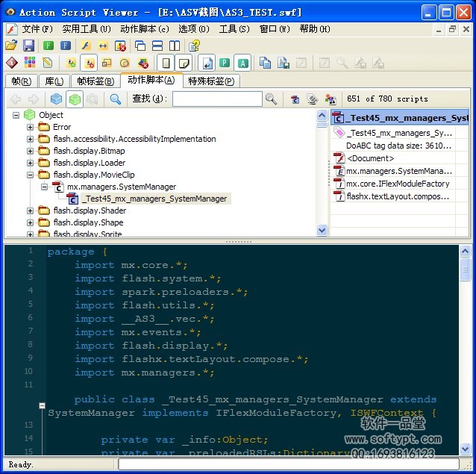
Task: Click the class C icon in script toolbar
Action: tap(295, 99)
